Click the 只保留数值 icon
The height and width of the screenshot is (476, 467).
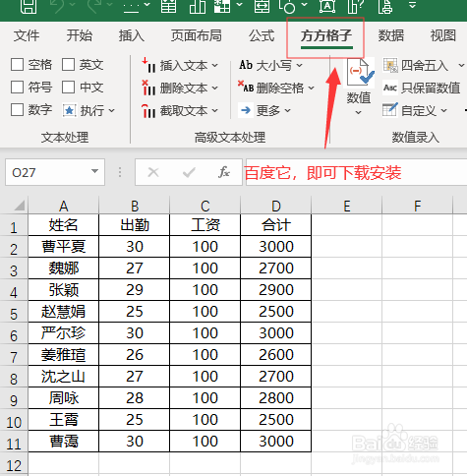coord(390,88)
